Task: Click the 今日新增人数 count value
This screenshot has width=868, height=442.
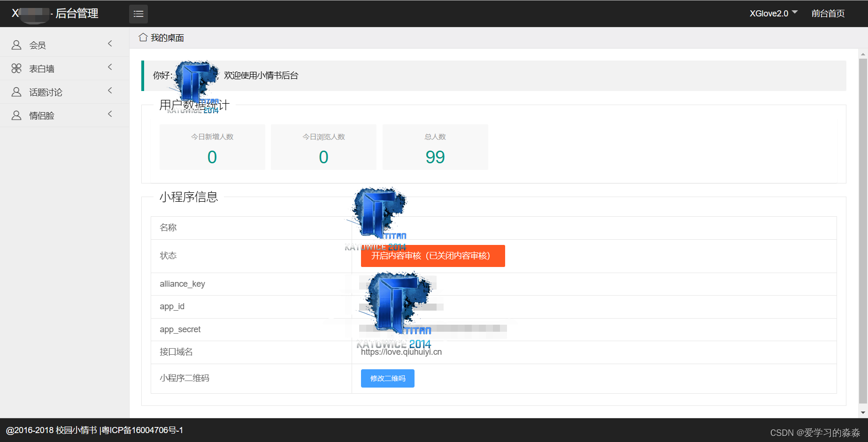Action: [x=212, y=157]
